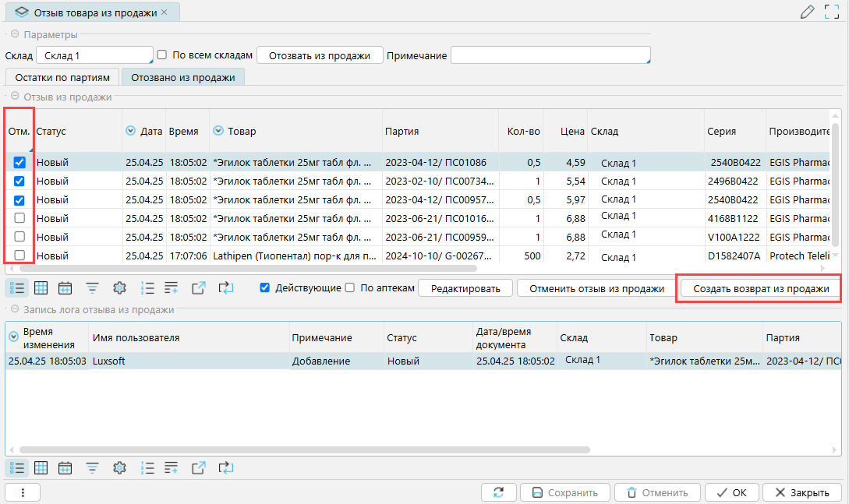Screen dimensions: 849x504
Task: Collapse the 'Параметры' section
Action: (14, 35)
